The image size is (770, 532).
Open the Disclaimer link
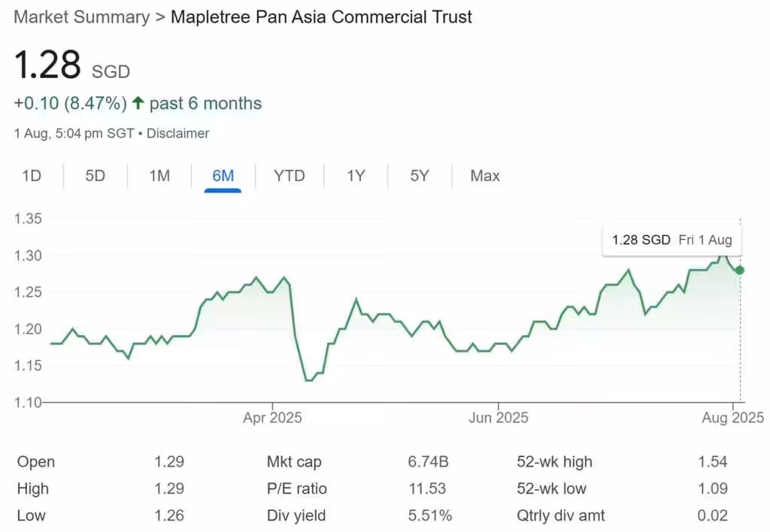coord(179,133)
